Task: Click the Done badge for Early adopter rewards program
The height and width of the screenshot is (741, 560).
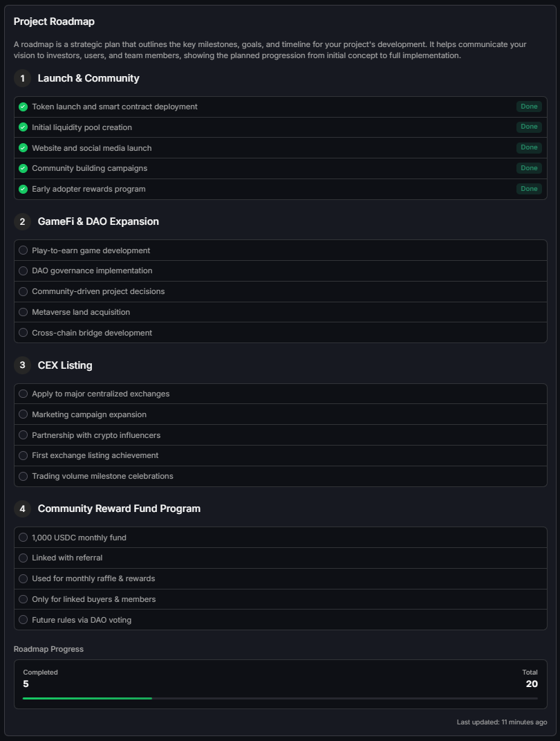Action: pos(529,189)
